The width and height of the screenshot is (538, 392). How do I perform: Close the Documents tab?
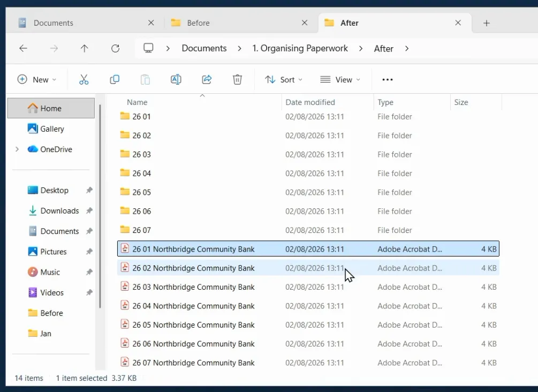tap(151, 22)
